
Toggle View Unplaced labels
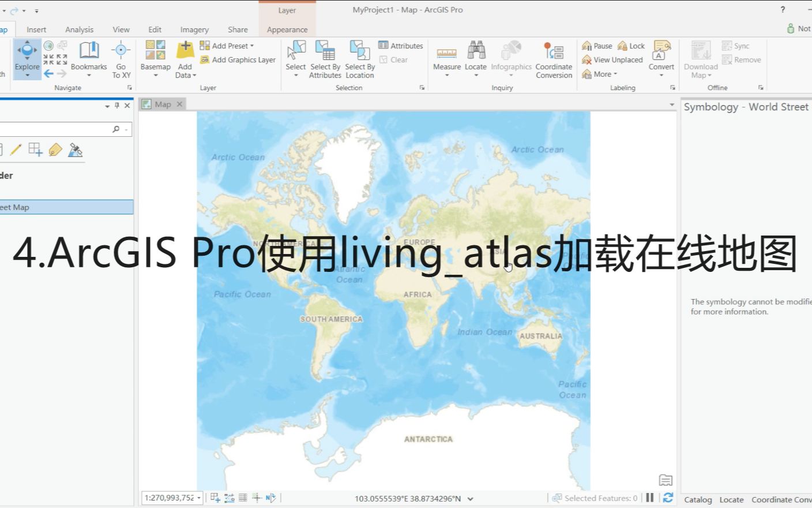click(612, 59)
